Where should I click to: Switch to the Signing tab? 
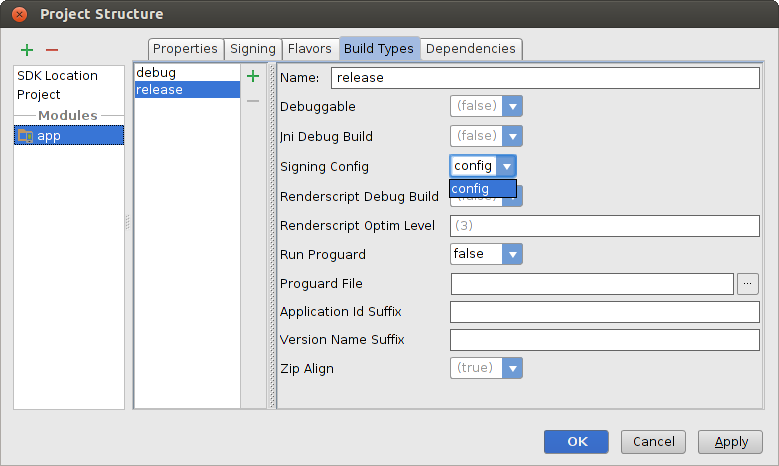click(x=252, y=49)
